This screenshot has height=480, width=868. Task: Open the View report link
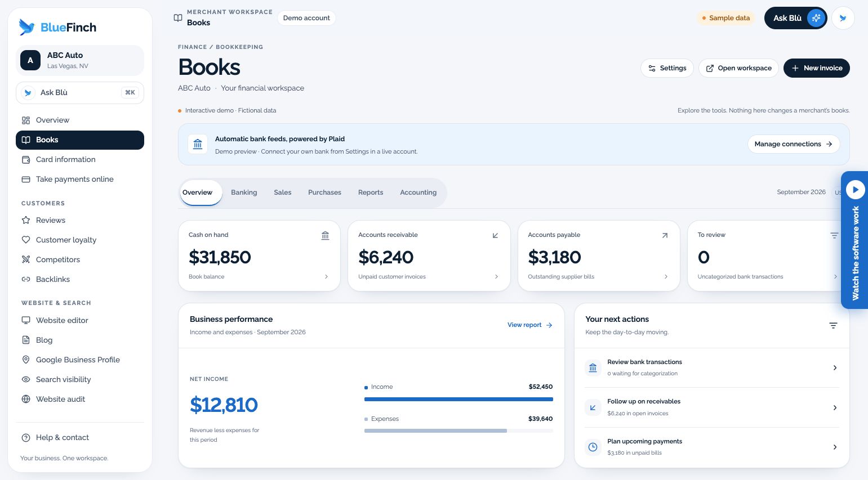(530, 325)
